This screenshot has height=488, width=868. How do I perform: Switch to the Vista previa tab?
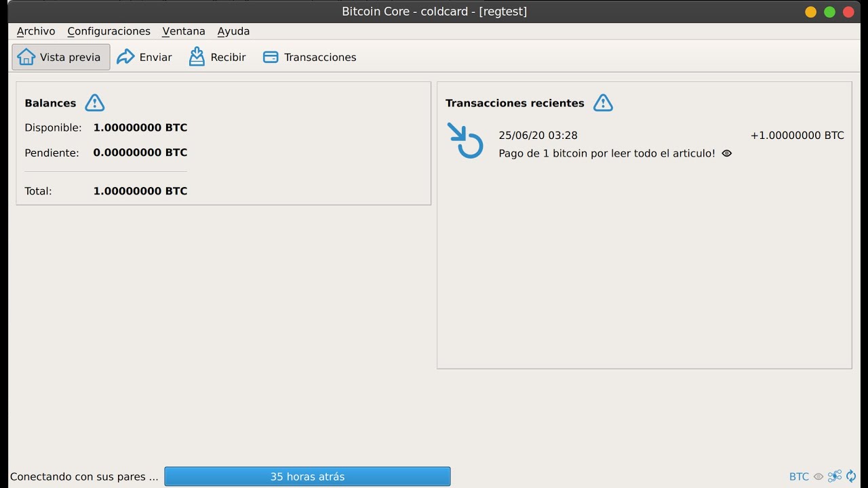(60, 57)
